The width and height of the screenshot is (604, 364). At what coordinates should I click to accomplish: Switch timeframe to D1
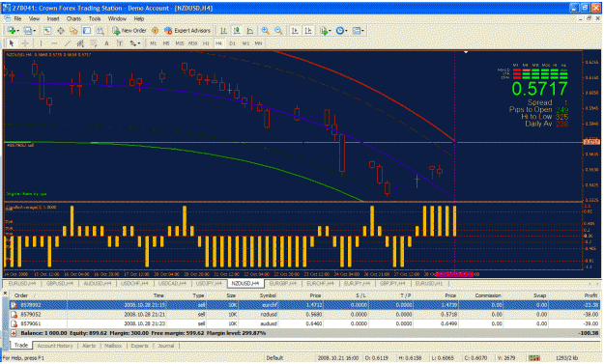(232, 43)
